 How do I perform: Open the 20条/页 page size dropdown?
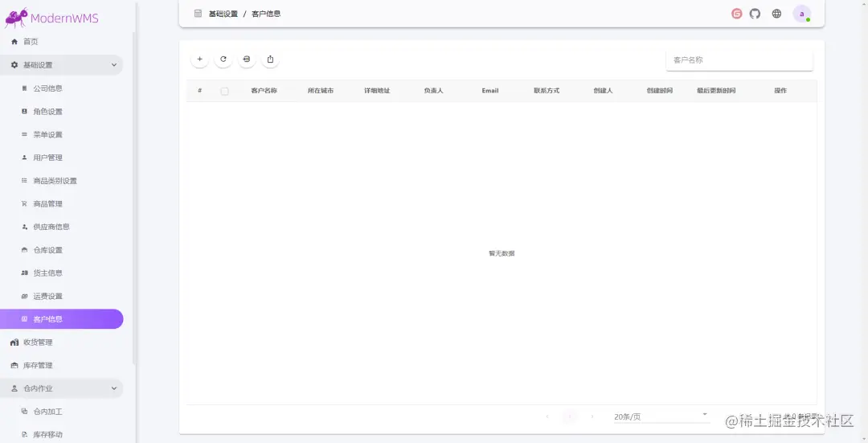pyautogui.click(x=661, y=416)
